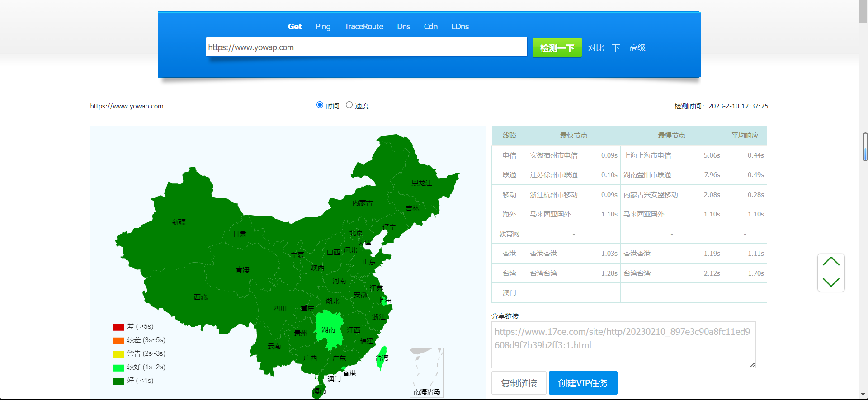The image size is (868, 400).
Task: Click 青海 province on the map
Action: (x=242, y=269)
